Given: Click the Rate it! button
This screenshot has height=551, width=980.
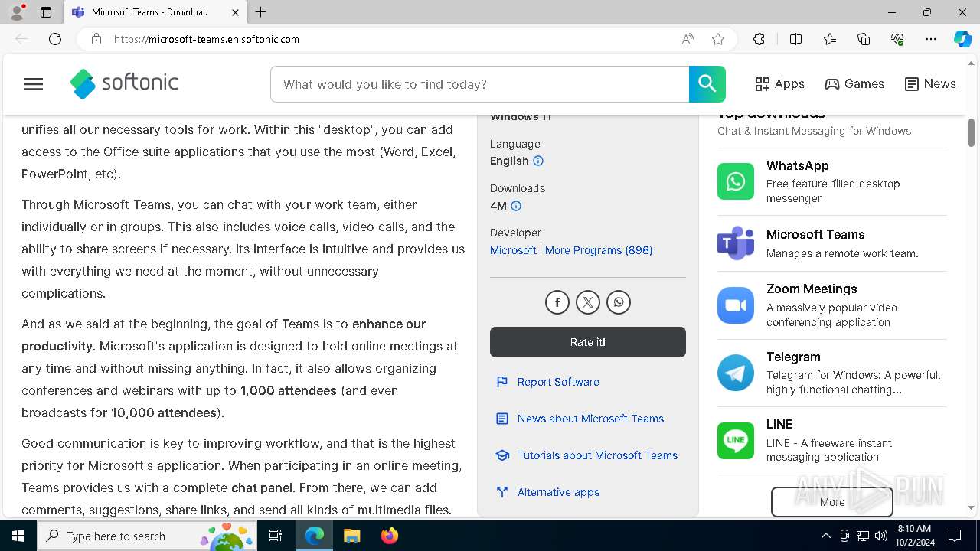Looking at the screenshot, I should 588,342.
